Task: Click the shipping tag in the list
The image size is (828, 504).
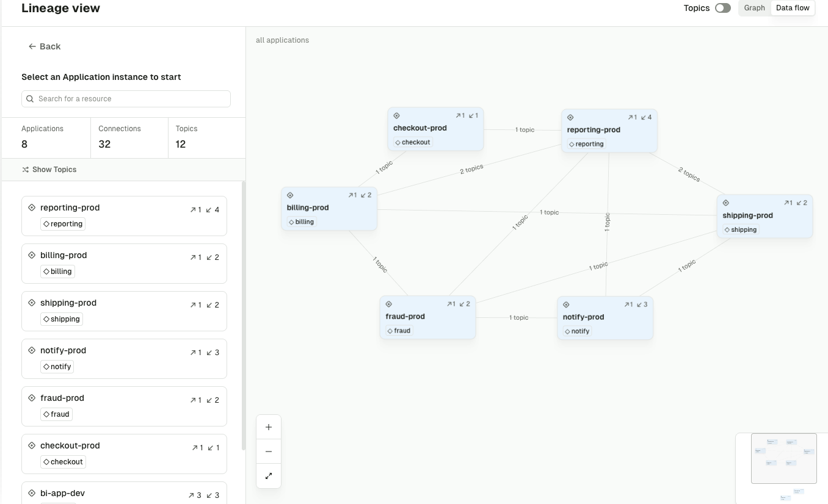Action: point(62,319)
